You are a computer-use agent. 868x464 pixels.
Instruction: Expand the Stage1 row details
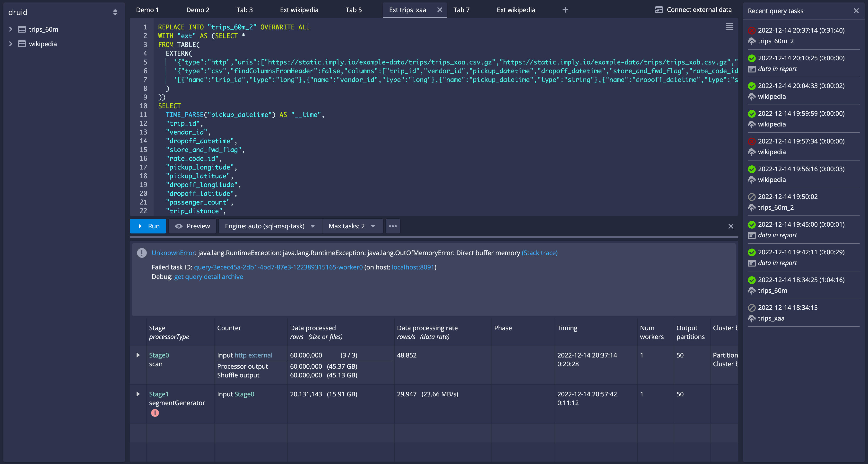click(x=138, y=394)
